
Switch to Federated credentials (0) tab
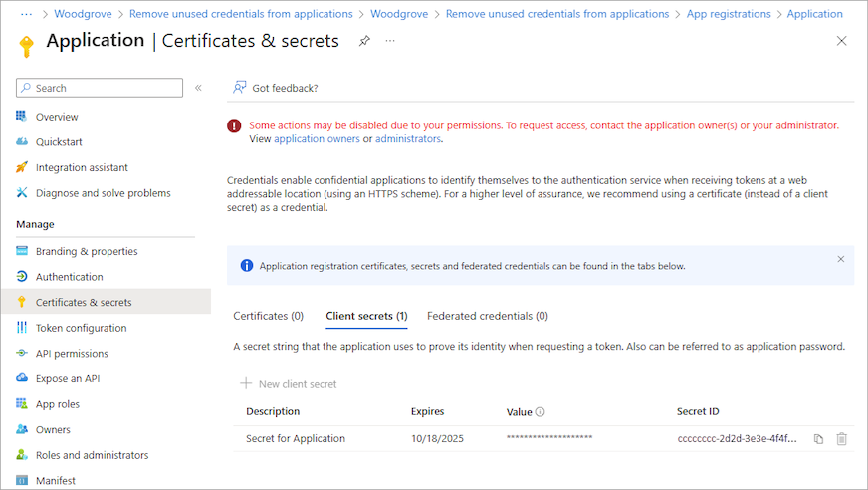pyautogui.click(x=487, y=316)
